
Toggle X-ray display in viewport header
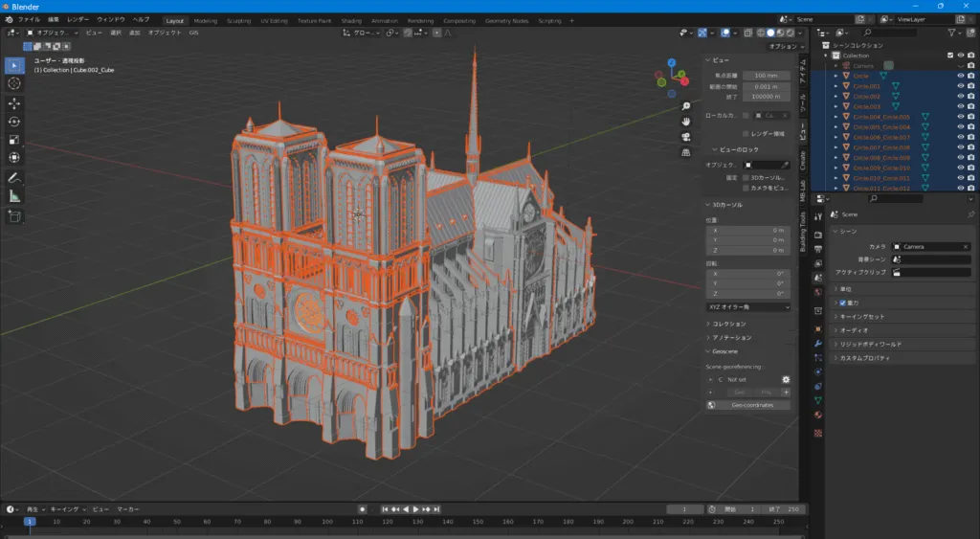coord(748,33)
